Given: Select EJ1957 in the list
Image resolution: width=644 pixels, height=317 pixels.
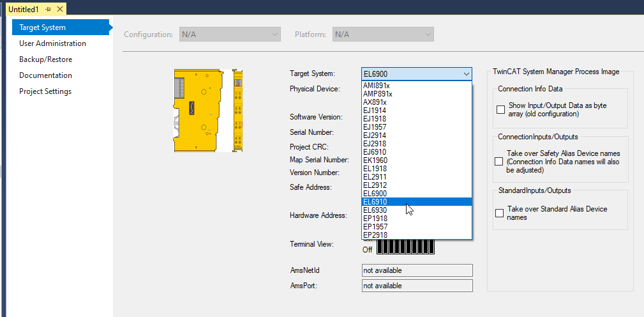Looking at the screenshot, I should (x=417, y=127).
